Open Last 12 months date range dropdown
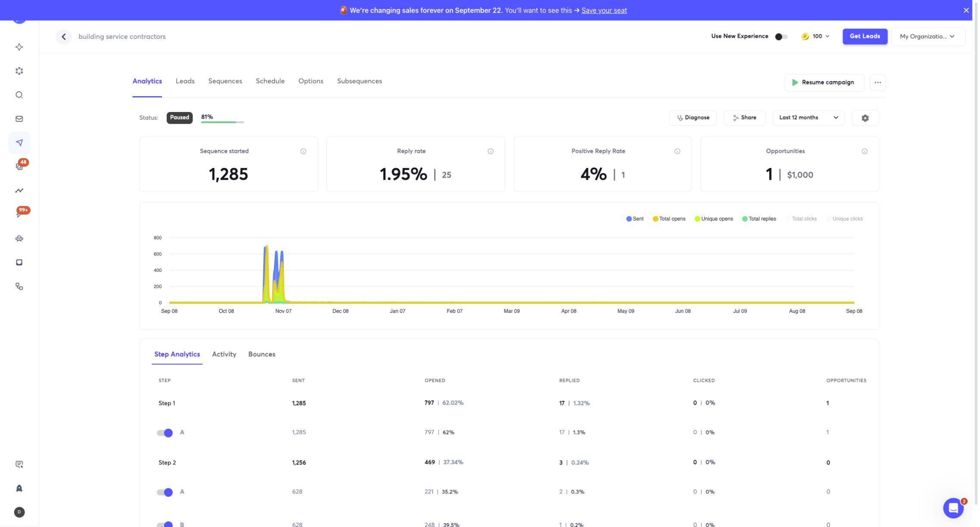Image resolution: width=980 pixels, height=527 pixels. pyautogui.click(x=808, y=118)
